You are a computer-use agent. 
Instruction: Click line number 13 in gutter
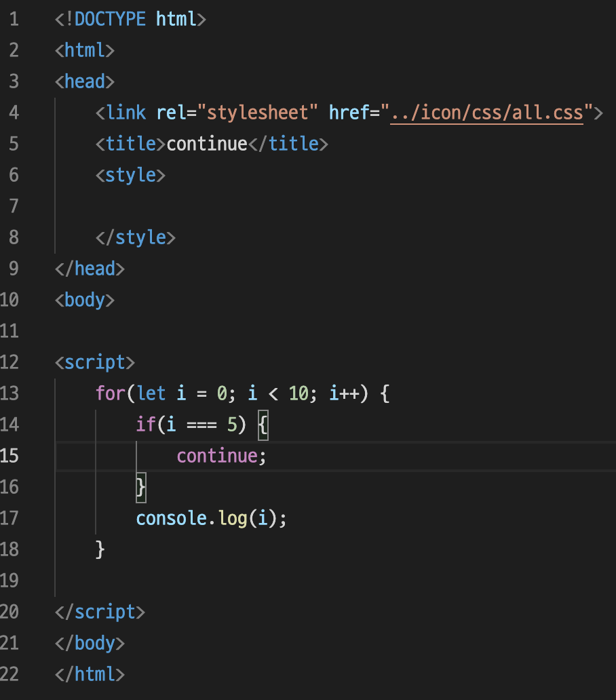point(9,393)
